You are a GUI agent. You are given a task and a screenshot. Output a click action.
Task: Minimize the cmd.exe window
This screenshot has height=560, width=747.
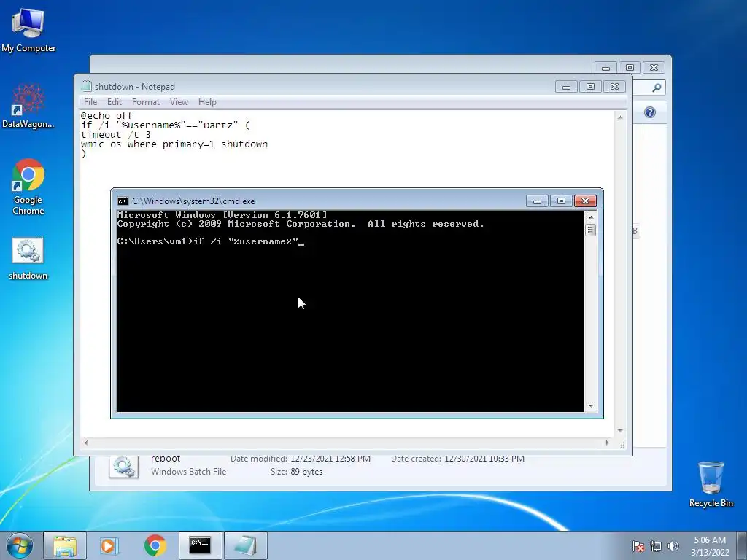point(537,201)
